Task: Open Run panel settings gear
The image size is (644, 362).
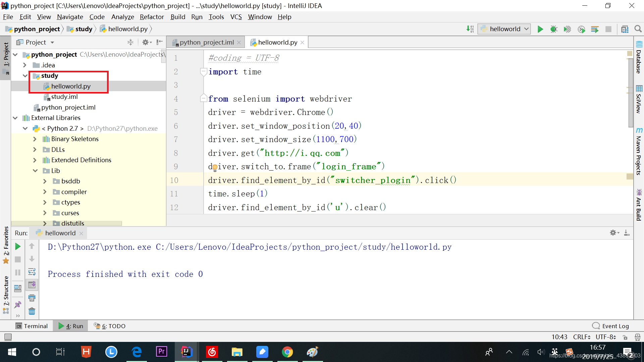Action: (613, 233)
